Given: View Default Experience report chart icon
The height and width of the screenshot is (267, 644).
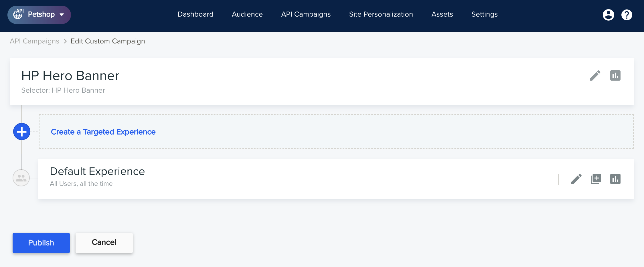Looking at the screenshot, I should click(x=615, y=179).
